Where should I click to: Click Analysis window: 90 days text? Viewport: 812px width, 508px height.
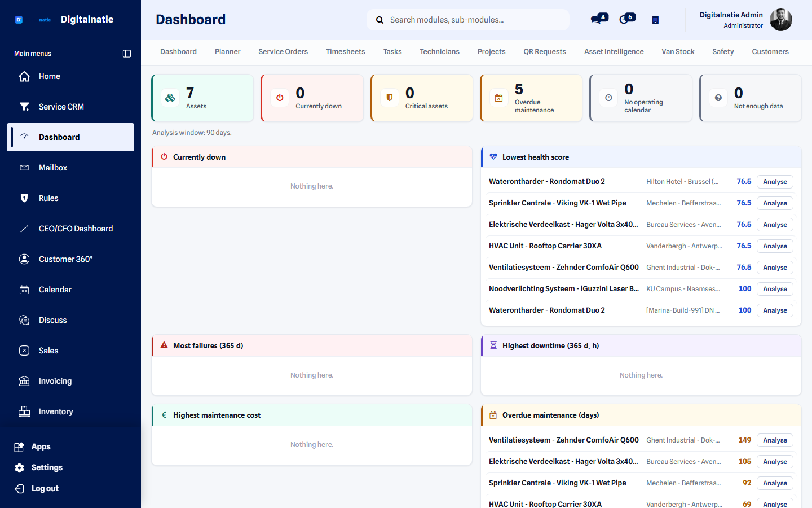[x=192, y=133]
